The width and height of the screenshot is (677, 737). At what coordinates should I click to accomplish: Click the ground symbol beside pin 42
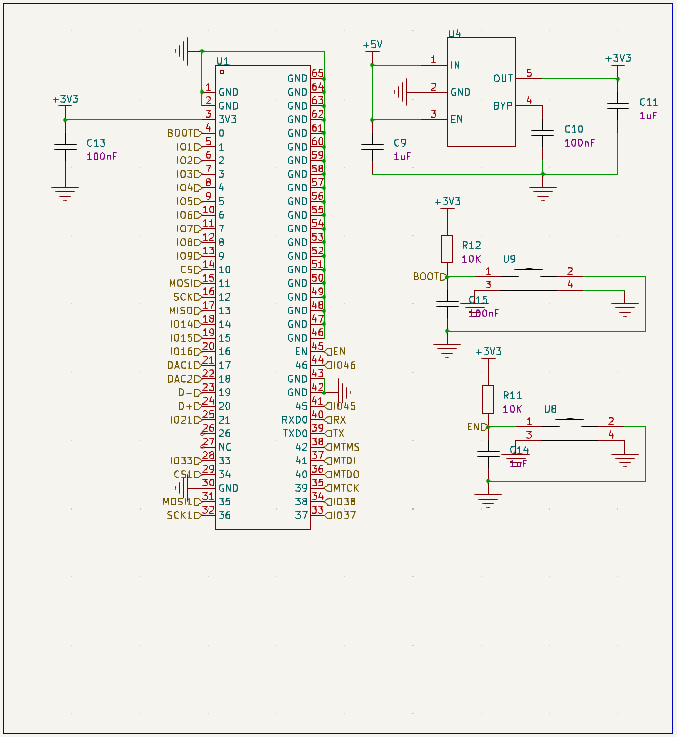coord(343,392)
